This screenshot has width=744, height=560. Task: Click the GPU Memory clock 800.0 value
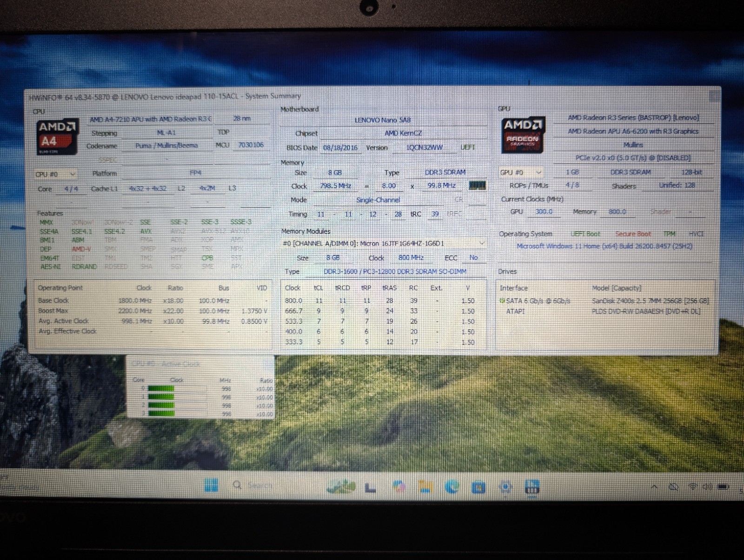tap(617, 212)
